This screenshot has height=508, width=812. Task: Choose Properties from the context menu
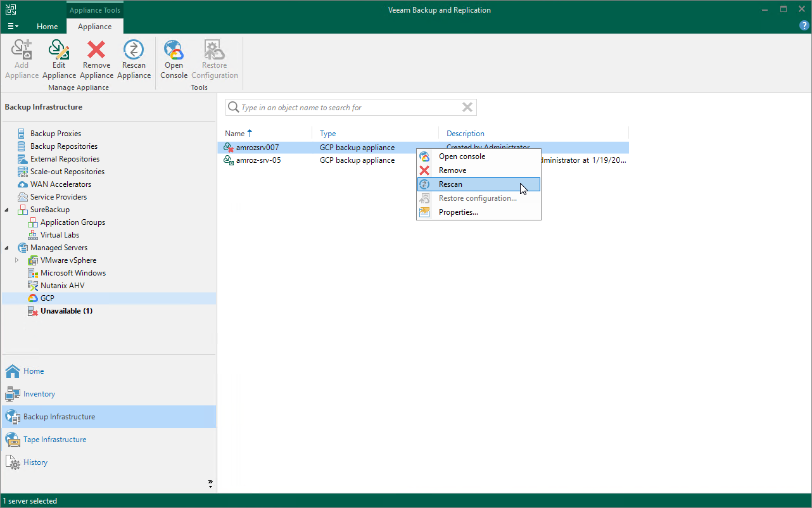(x=479, y=212)
